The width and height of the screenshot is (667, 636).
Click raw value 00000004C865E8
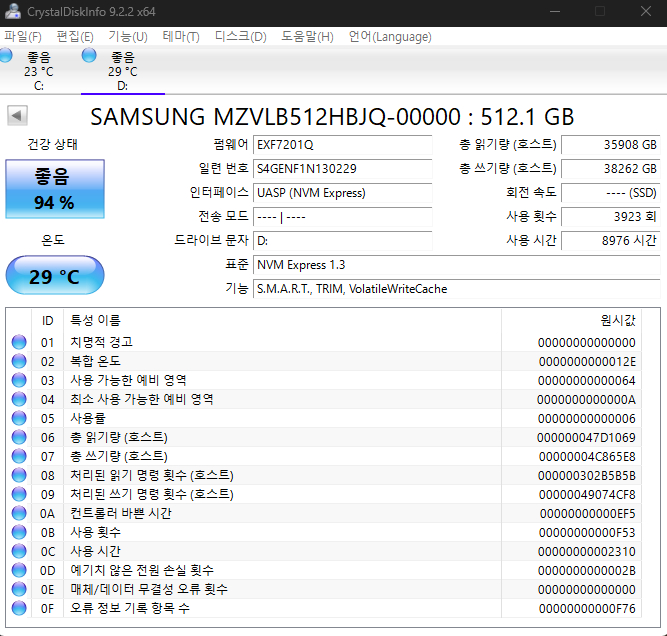tap(587, 456)
